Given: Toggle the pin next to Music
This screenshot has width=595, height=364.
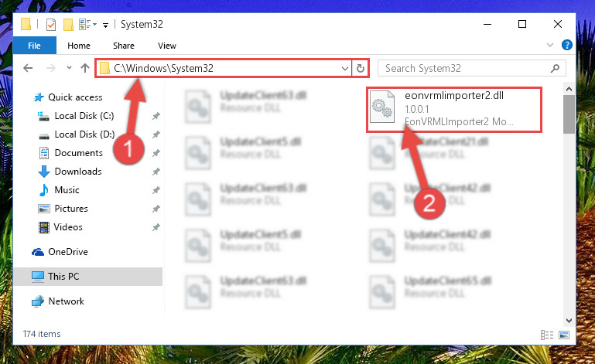Looking at the screenshot, I should 156,190.
